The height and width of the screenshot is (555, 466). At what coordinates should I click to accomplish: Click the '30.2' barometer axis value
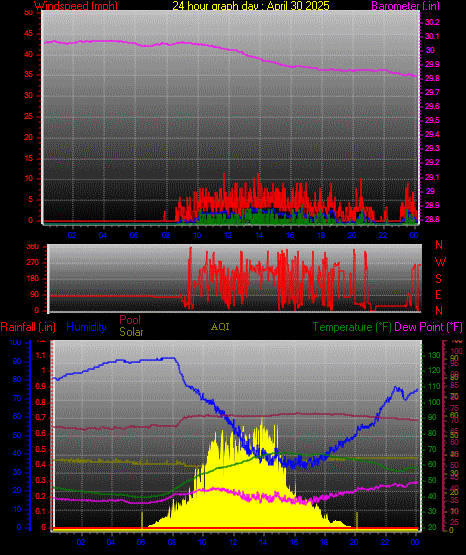click(x=432, y=22)
